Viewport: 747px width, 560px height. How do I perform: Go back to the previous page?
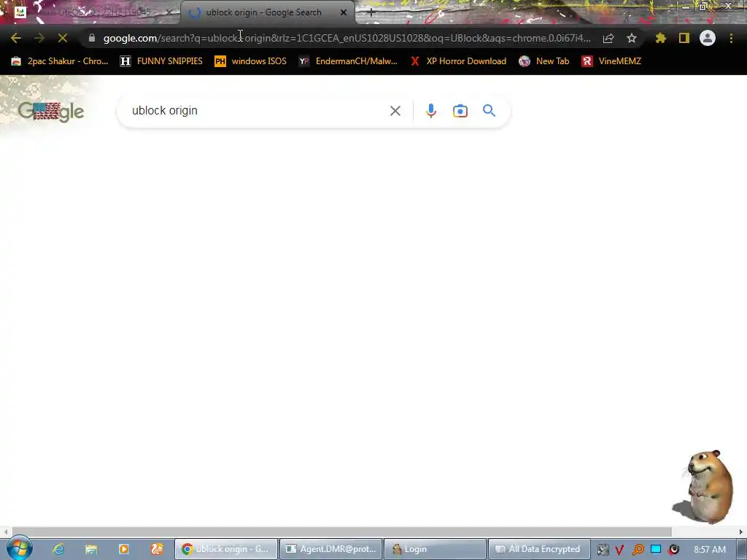coord(16,38)
